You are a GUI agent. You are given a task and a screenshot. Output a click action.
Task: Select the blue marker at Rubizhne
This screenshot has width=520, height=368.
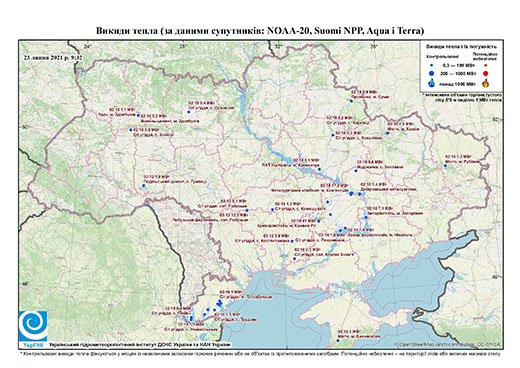click(x=445, y=165)
